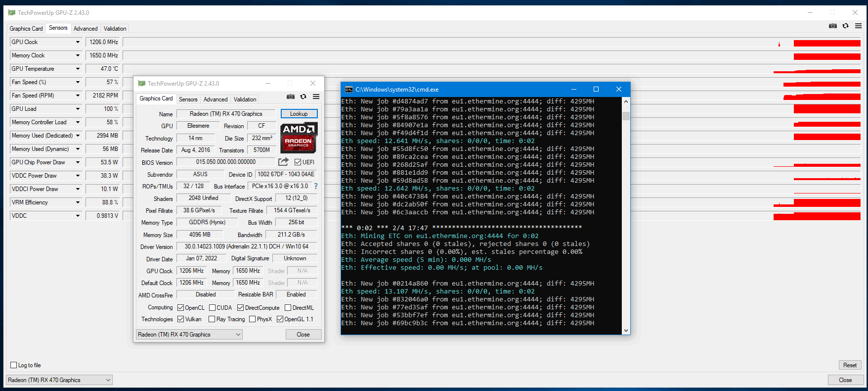Click GPU Temperature sensor graph
868x391 pixels.
click(492, 69)
